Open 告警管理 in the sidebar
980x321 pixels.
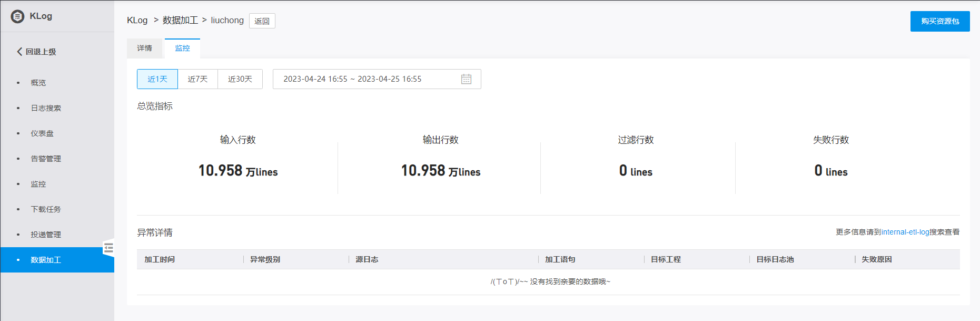click(46, 159)
